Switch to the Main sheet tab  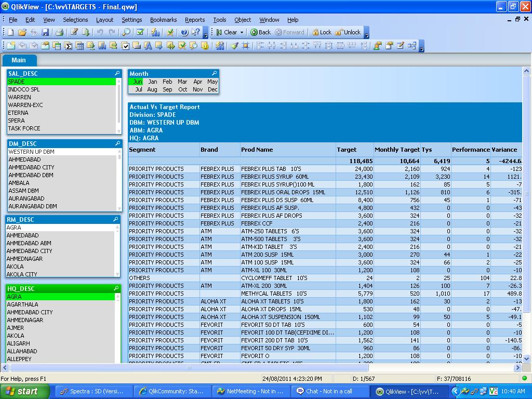click(x=19, y=60)
